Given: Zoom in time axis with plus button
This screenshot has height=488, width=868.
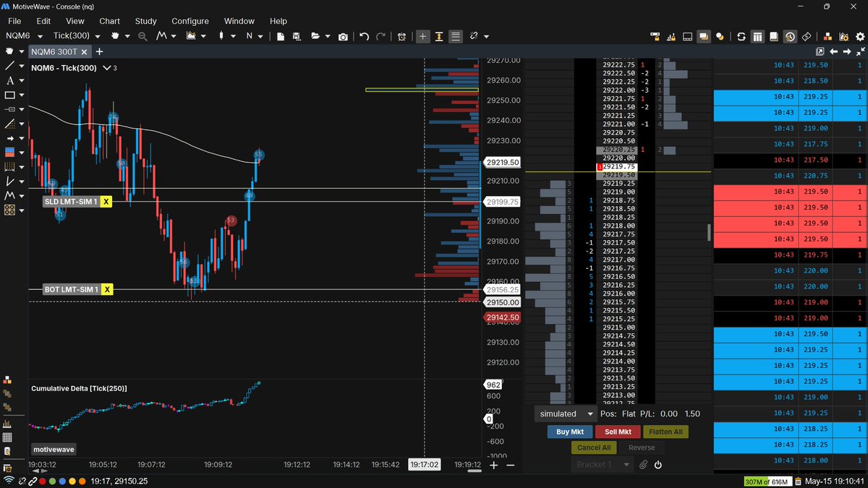Looking at the screenshot, I should pyautogui.click(x=494, y=465).
